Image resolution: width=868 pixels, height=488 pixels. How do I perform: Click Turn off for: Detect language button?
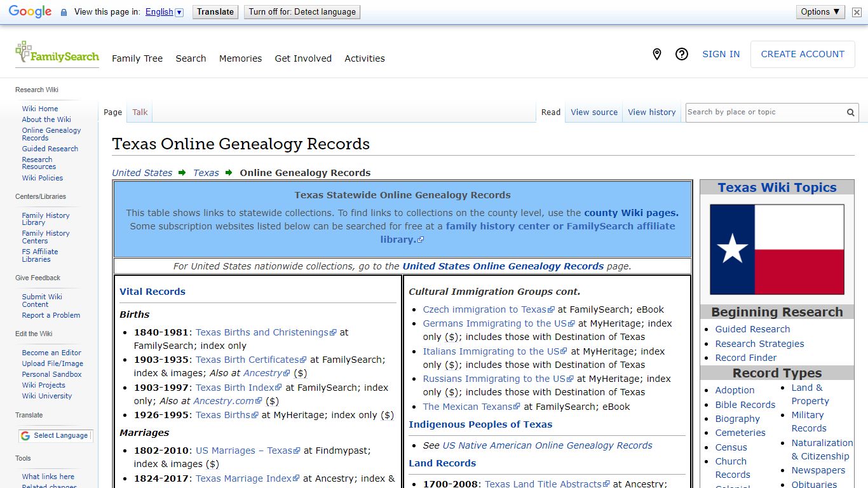pyautogui.click(x=302, y=12)
